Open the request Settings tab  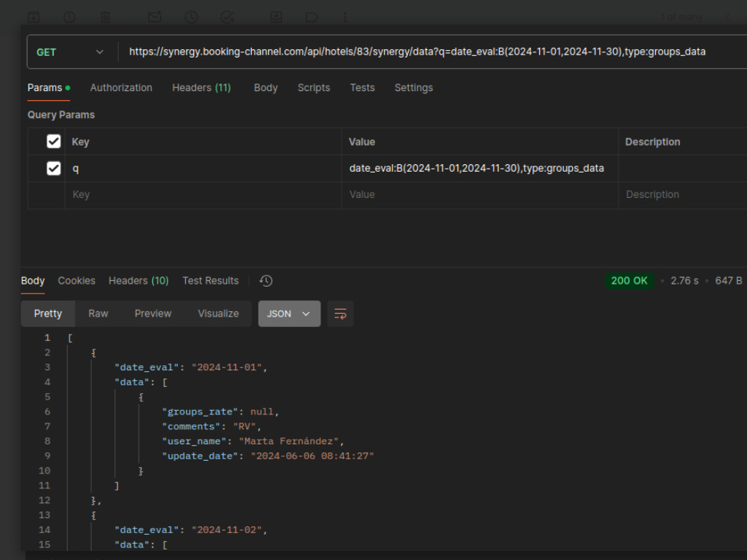414,88
